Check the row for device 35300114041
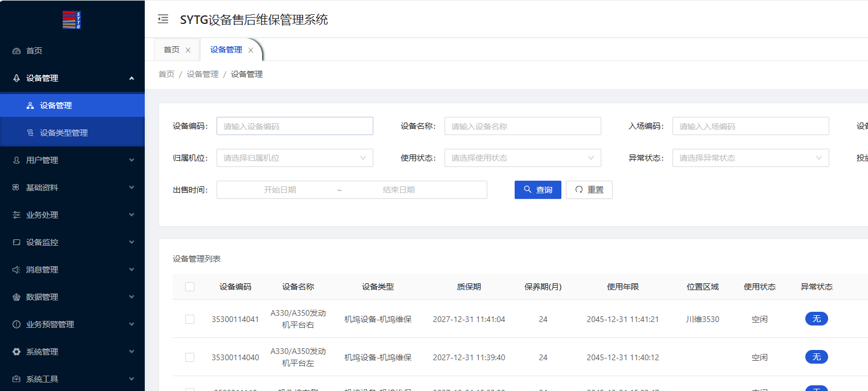The width and height of the screenshot is (868, 391). 190,319
